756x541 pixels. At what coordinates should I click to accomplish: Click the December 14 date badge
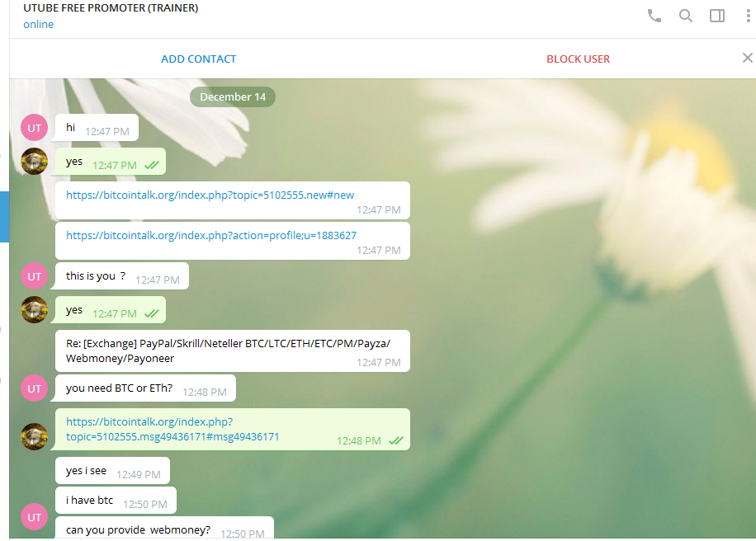pyautogui.click(x=233, y=96)
